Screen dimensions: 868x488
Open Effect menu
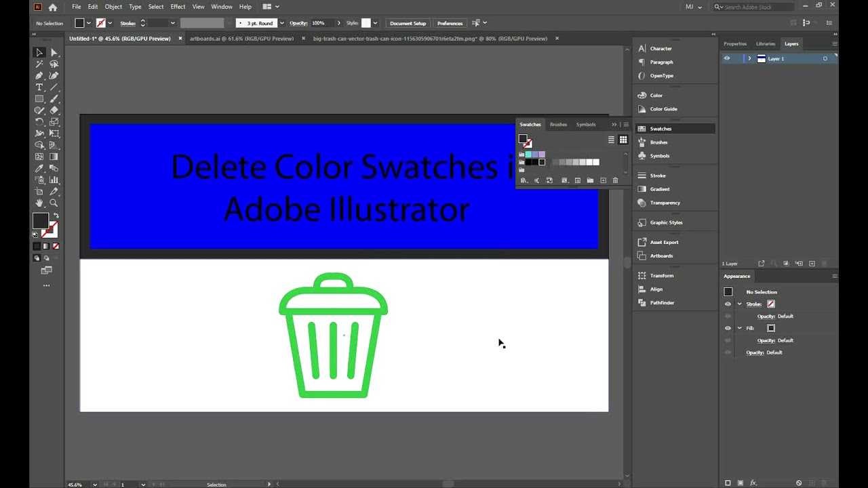(x=178, y=7)
